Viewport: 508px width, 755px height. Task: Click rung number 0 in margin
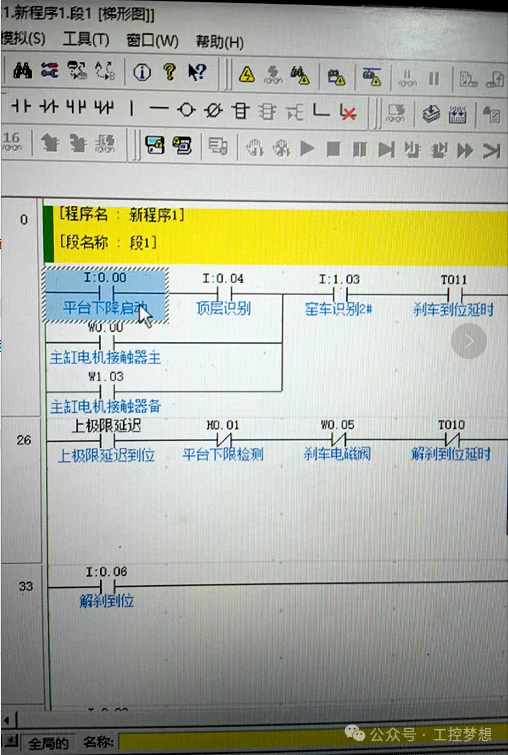click(x=24, y=220)
